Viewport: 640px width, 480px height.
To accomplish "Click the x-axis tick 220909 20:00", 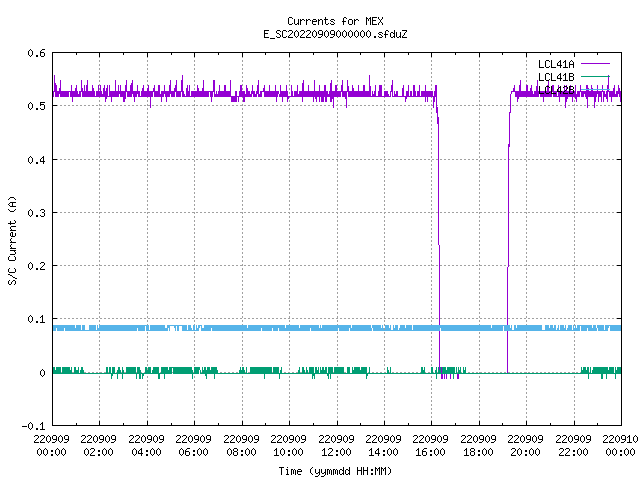I will coord(526,445).
